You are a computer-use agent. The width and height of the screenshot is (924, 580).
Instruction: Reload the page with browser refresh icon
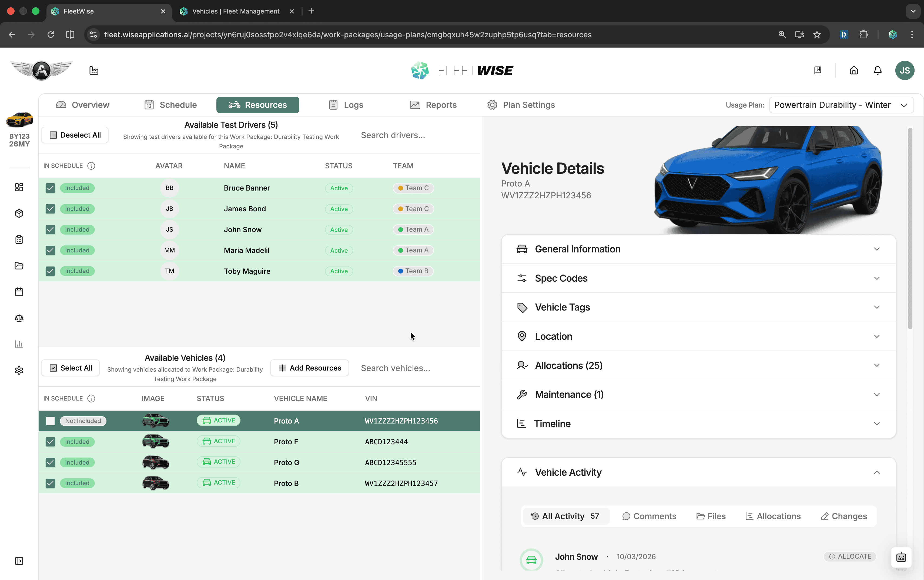click(51, 35)
